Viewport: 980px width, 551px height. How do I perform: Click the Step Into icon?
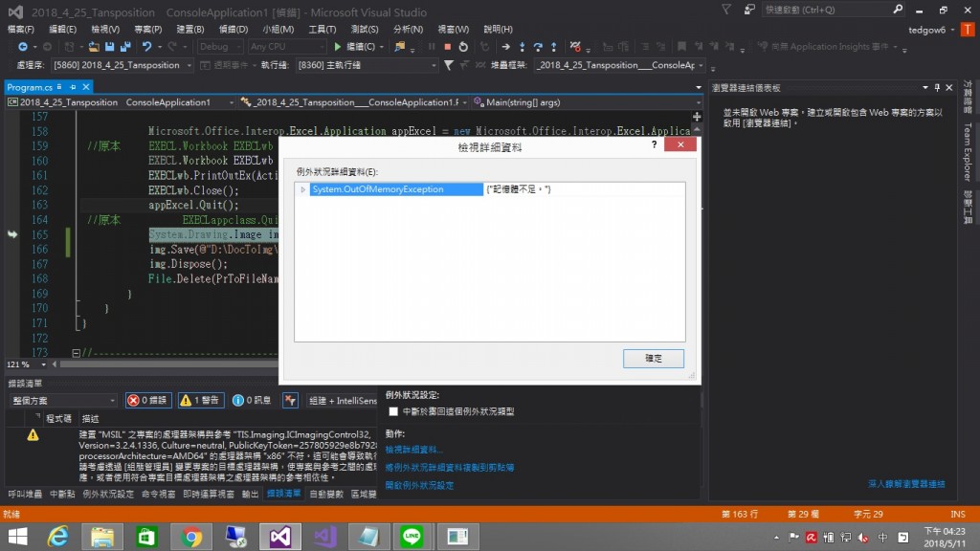[522, 47]
